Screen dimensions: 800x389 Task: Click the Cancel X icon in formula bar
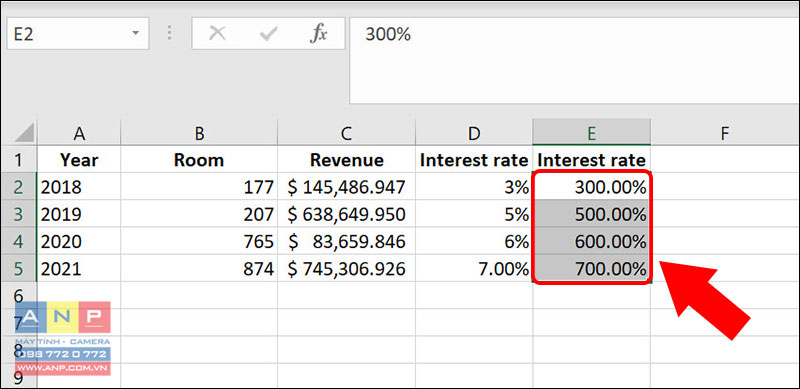(x=217, y=34)
